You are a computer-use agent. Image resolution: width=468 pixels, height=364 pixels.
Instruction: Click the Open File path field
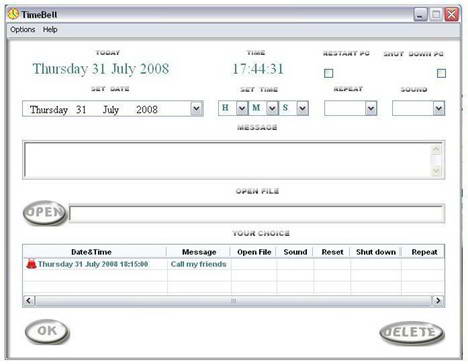pyautogui.click(x=257, y=214)
